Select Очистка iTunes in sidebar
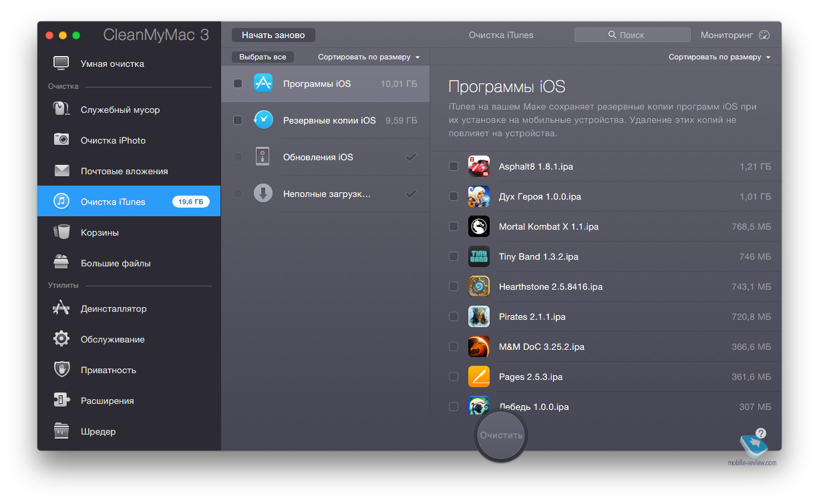 [x=129, y=202]
